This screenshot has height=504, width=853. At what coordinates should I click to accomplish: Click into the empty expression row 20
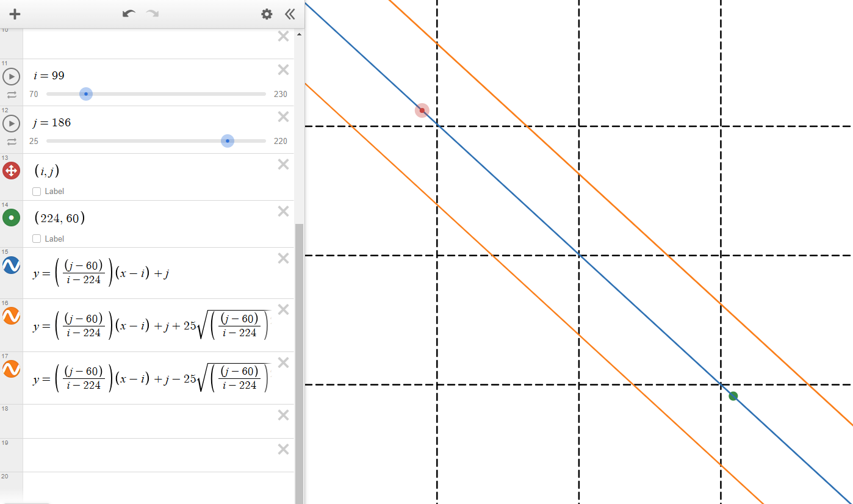158,488
